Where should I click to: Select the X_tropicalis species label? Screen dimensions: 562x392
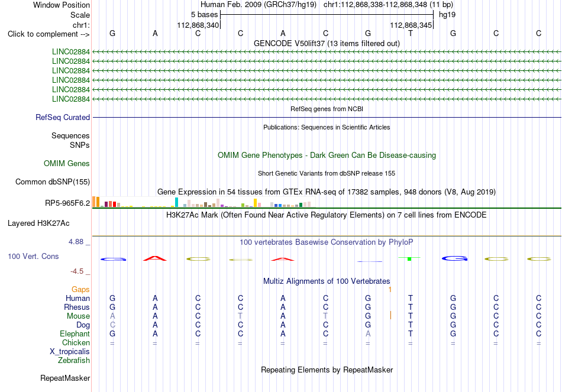coord(70,352)
